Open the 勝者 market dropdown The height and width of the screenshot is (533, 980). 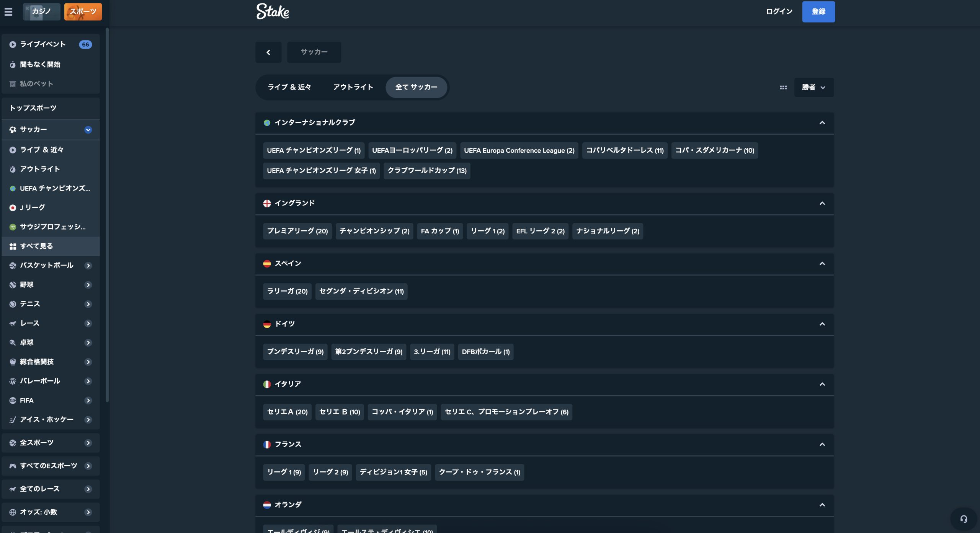pos(814,88)
